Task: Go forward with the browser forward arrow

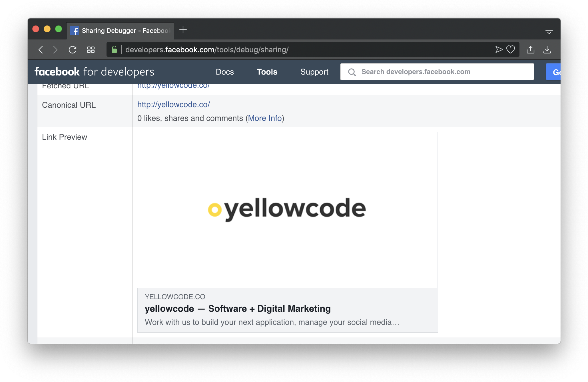Action: 55,50
